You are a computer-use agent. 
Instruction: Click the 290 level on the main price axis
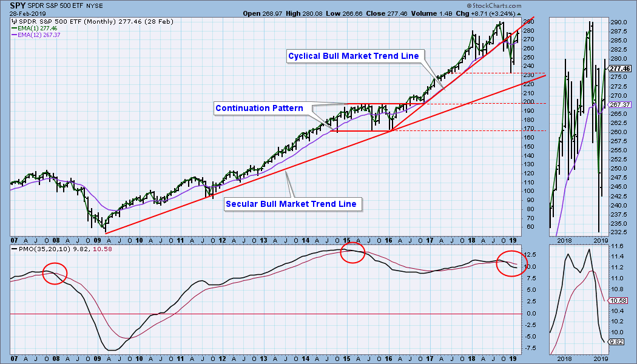pos(530,21)
